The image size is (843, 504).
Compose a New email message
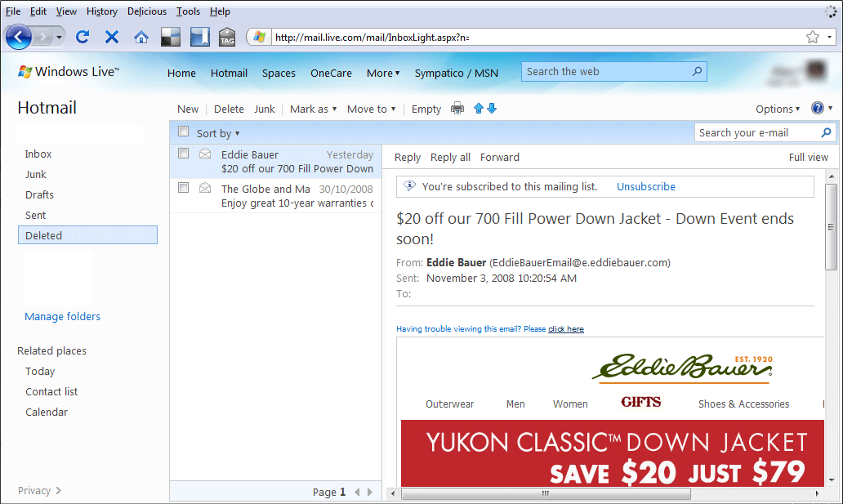tap(188, 109)
